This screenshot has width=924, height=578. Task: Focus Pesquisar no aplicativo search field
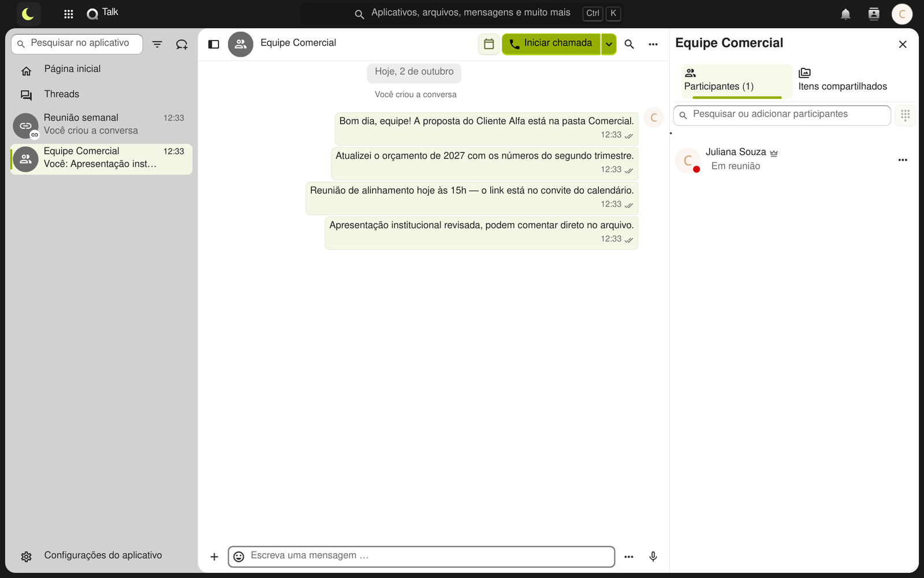pyautogui.click(x=77, y=43)
